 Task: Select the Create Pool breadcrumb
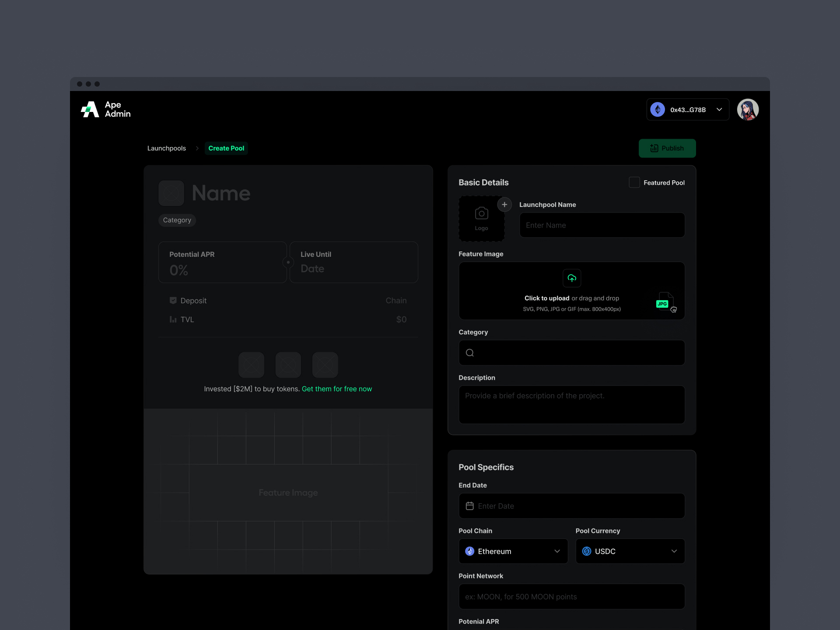tap(226, 148)
